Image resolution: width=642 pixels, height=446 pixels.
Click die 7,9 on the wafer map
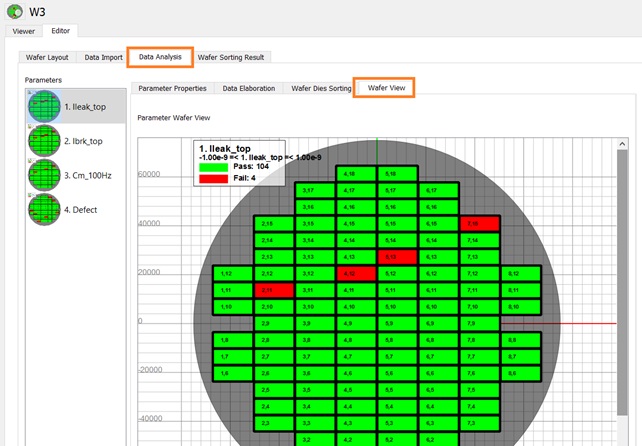[x=480, y=323]
